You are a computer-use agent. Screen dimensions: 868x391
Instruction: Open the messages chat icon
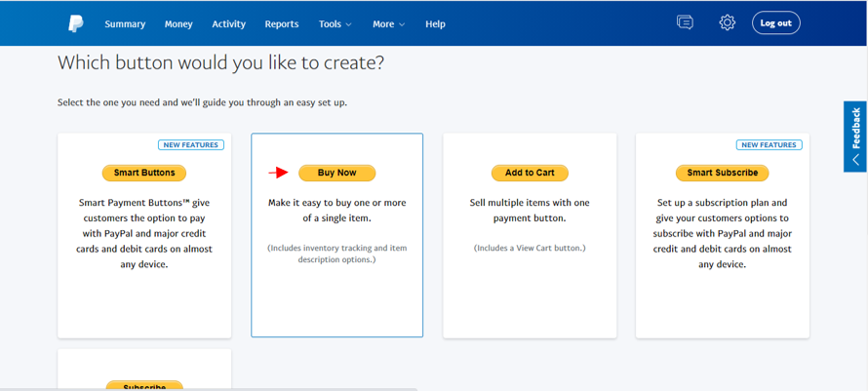pos(685,22)
